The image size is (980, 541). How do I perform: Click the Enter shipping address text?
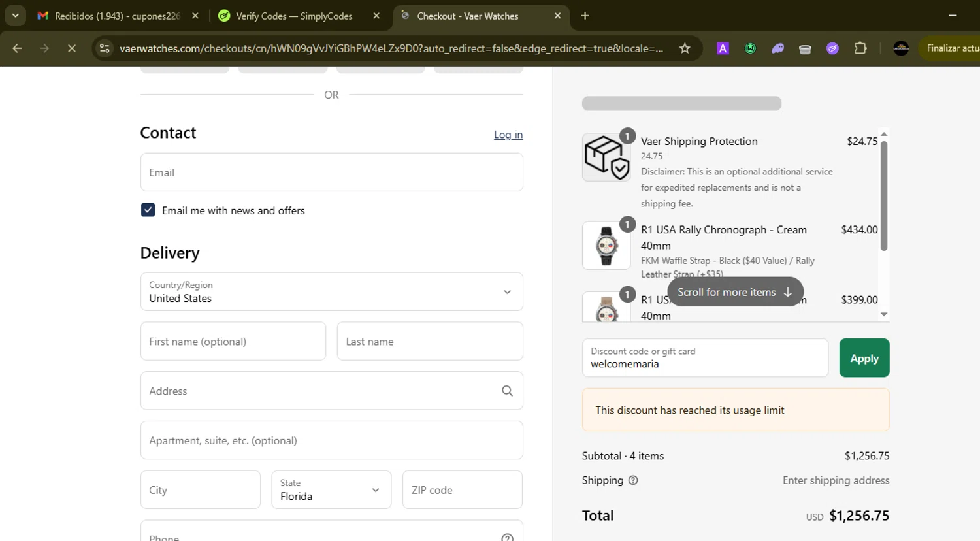click(x=836, y=480)
